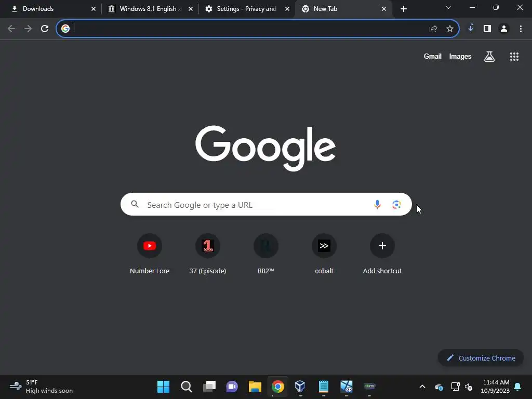Open the Chrome profile avatar menu
The height and width of the screenshot is (399, 532).
[504, 29]
